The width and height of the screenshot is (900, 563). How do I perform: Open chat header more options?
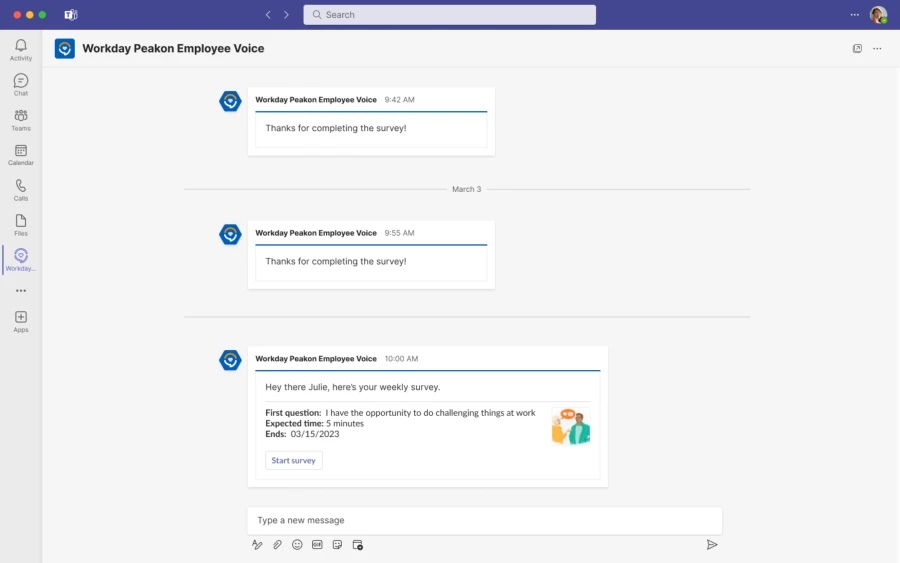(x=877, y=49)
